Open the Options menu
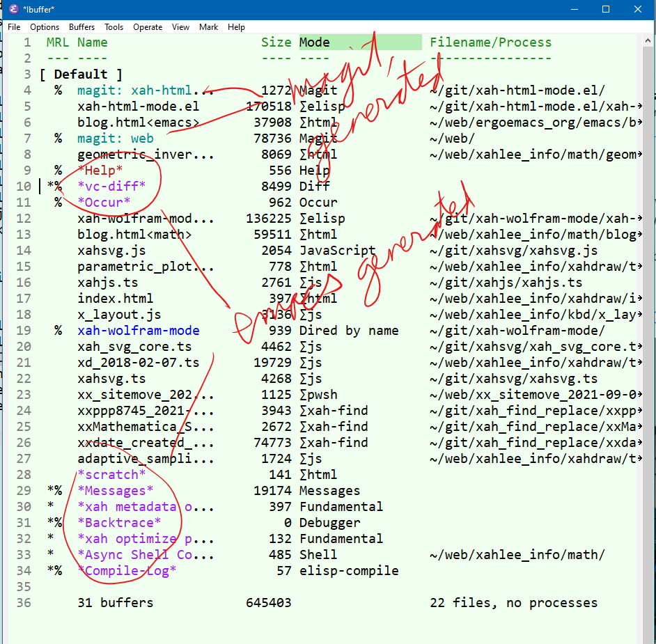 coord(45,27)
